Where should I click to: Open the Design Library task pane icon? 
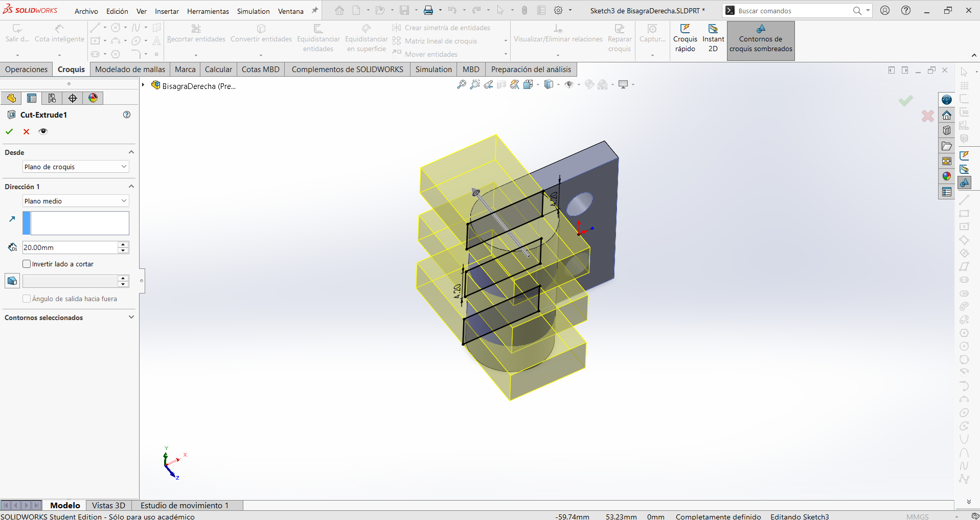pyautogui.click(x=947, y=130)
